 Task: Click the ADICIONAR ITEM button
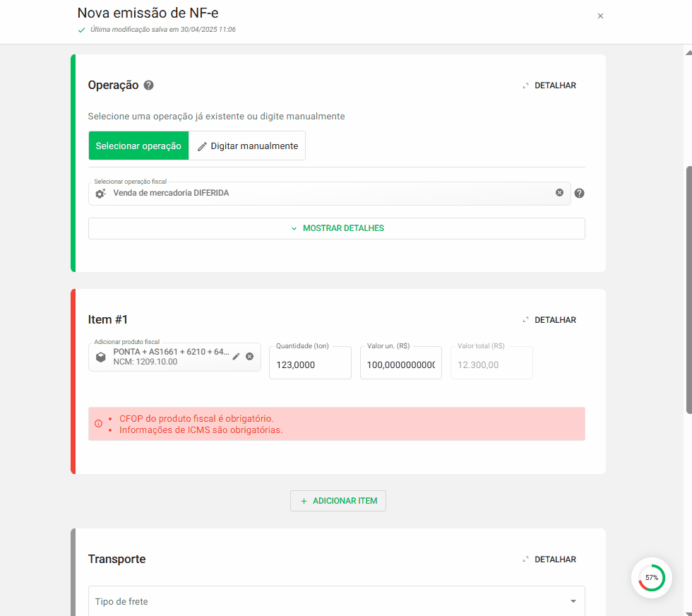338,500
